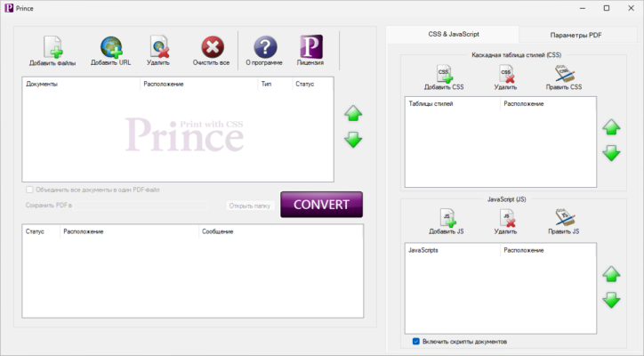Viewport: 644px width, 356px height.
Task: Click the Удалить CSS icon
Action: coord(506,74)
